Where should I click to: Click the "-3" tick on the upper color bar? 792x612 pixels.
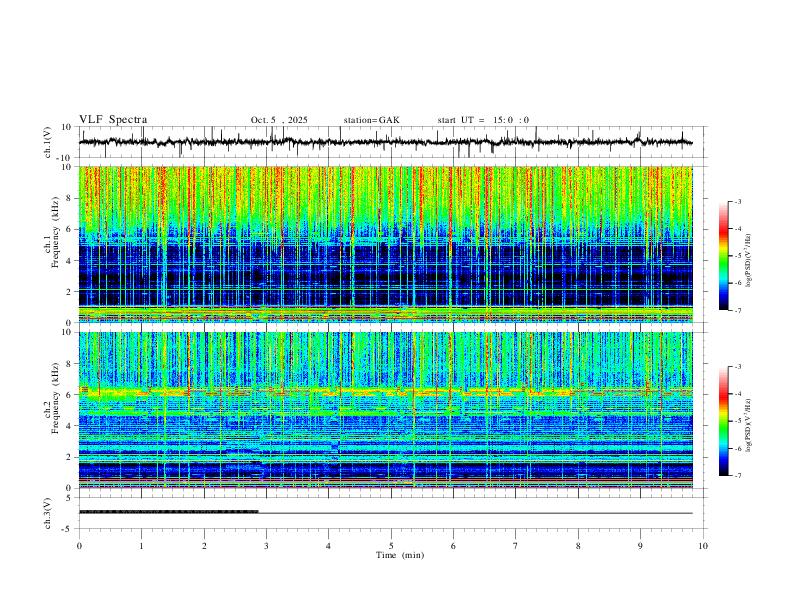(737, 202)
